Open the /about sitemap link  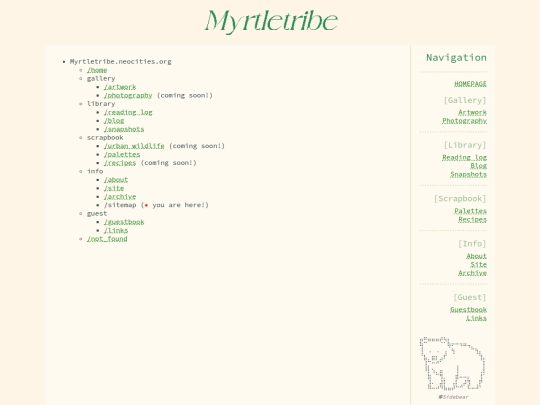[x=116, y=180]
